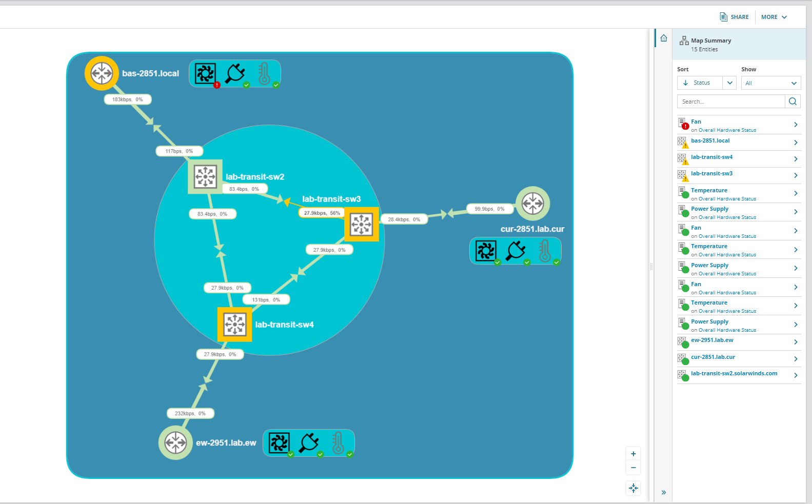This screenshot has width=812, height=504.
Task: Click the Search input field
Action: (x=731, y=102)
